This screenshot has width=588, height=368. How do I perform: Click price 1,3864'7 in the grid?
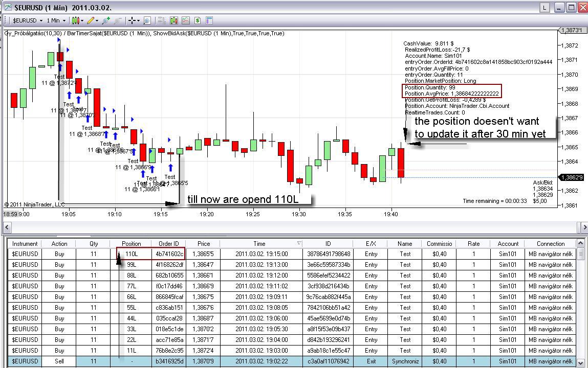[203, 265]
